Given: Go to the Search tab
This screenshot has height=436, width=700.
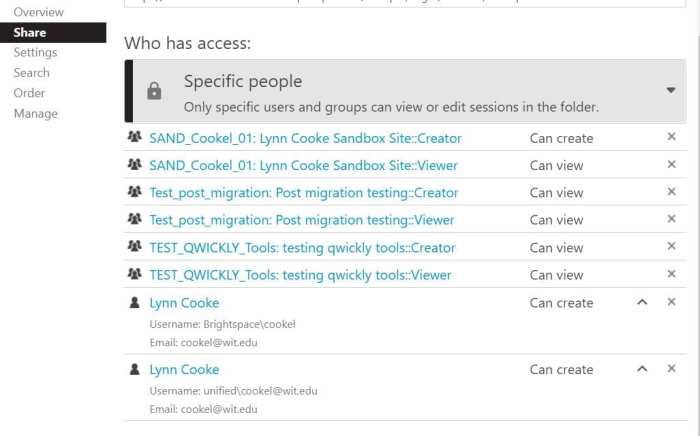Looking at the screenshot, I should tap(31, 73).
